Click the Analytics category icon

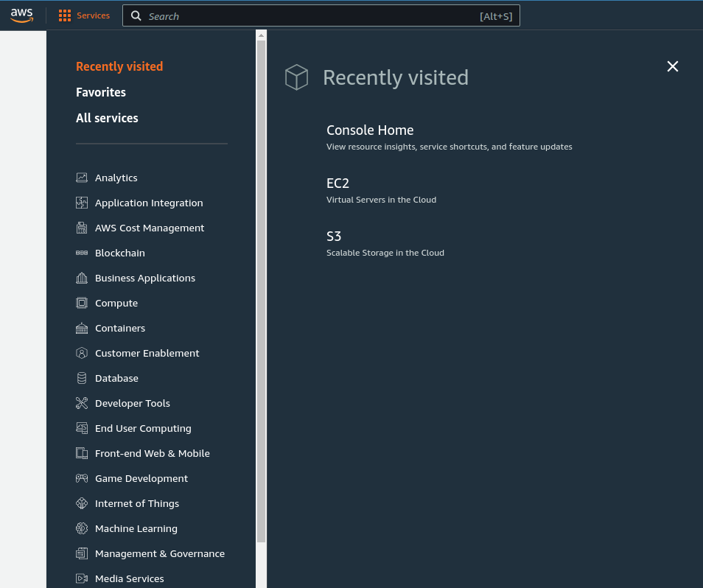click(x=82, y=178)
